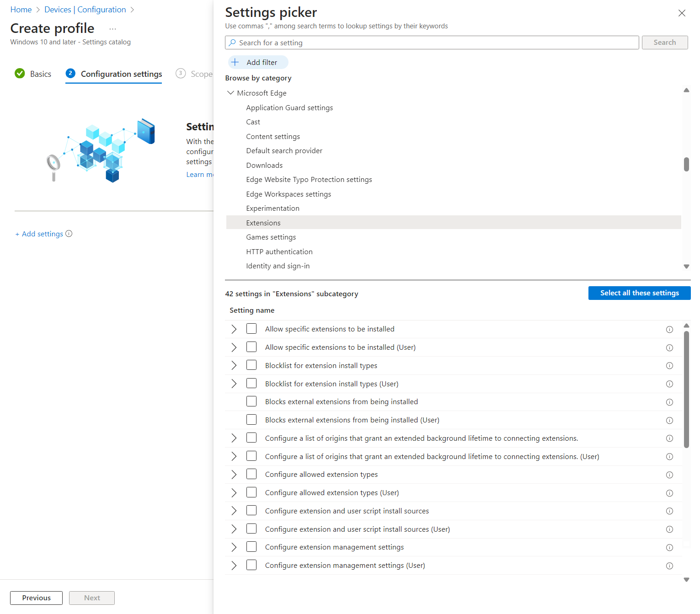The image size is (700, 614).
Task: Click inside the Search for a setting field
Action: (411, 42)
